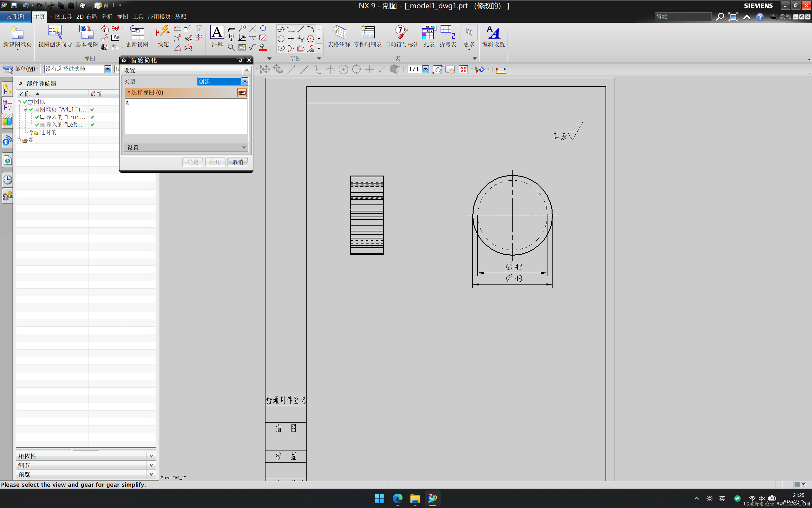Screen dimensions: 812x508
Task: Click the search magnifier icon
Action: (x=720, y=17)
